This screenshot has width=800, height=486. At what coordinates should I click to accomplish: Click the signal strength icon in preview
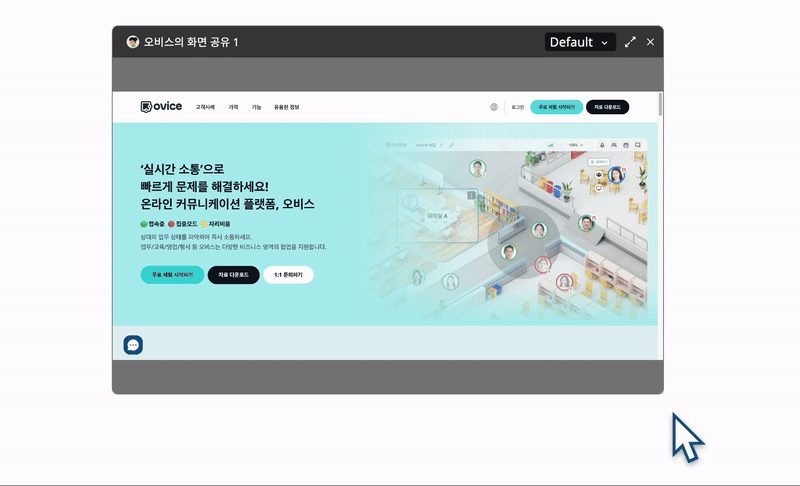point(551,145)
